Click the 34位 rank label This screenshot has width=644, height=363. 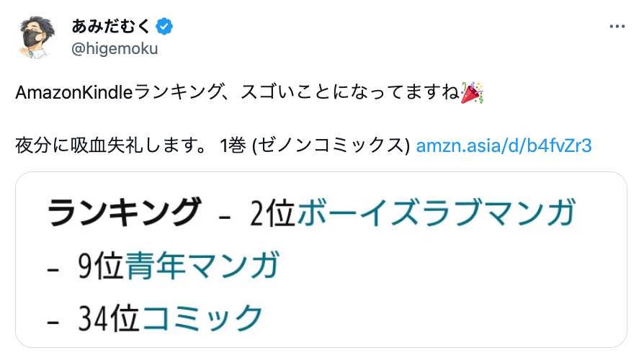point(108,318)
